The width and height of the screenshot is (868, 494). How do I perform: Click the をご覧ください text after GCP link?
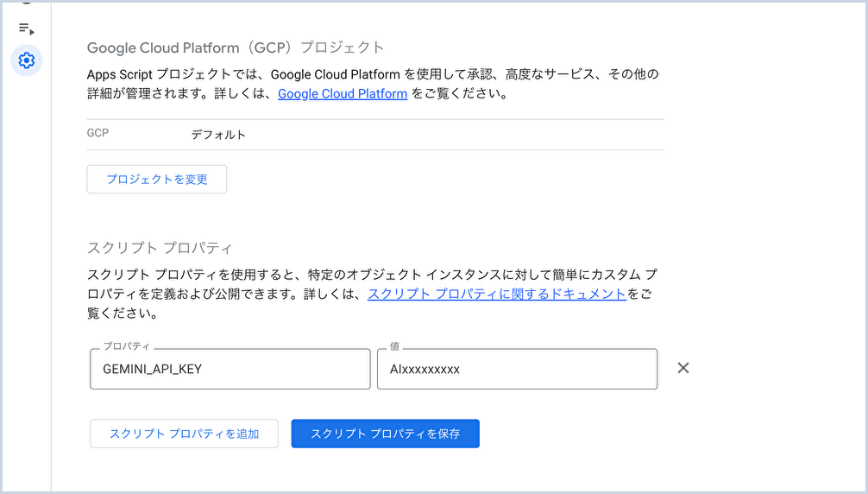point(460,93)
